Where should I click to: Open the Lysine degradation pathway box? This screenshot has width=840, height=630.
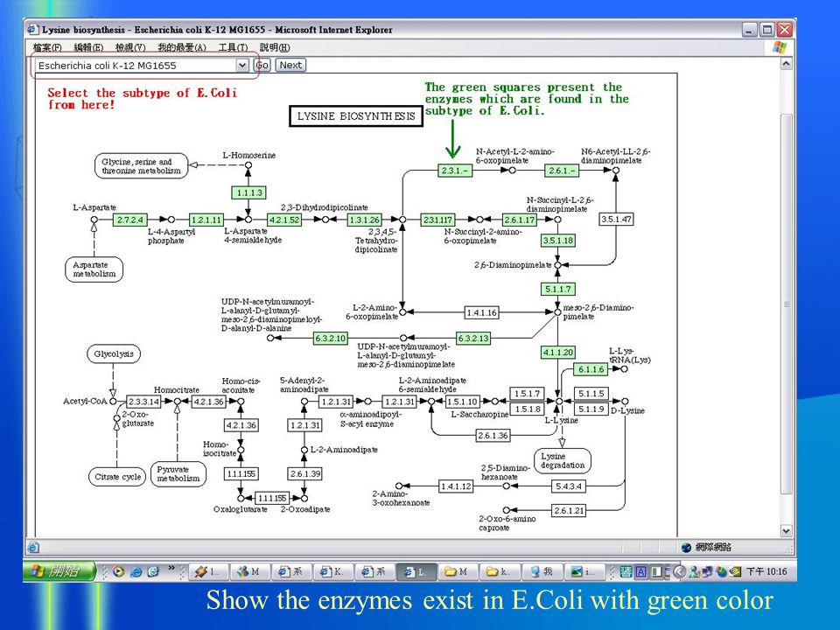pos(563,461)
